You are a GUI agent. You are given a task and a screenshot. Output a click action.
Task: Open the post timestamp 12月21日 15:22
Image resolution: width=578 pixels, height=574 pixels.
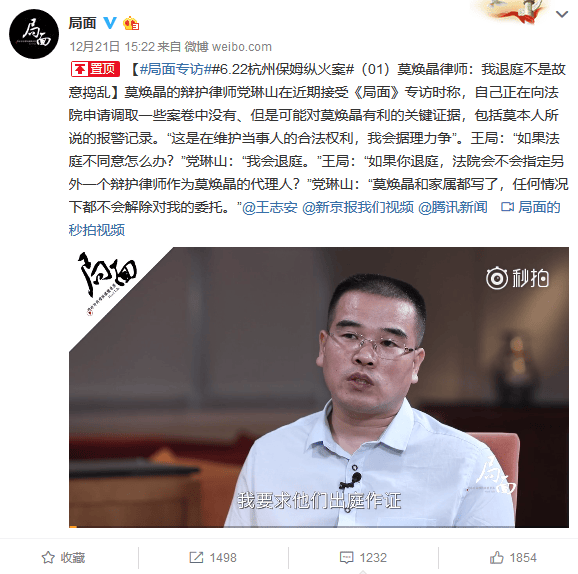pos(112,46)
